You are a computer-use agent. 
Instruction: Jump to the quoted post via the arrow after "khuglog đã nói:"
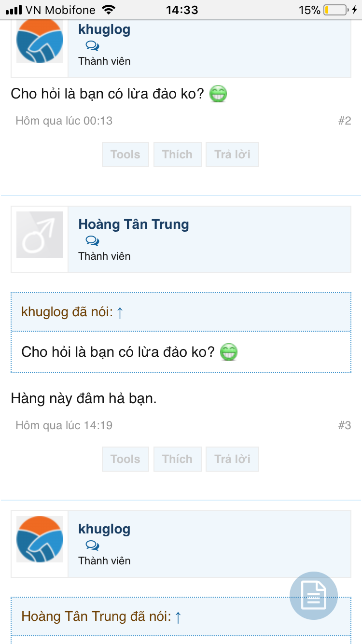(120, 312)
